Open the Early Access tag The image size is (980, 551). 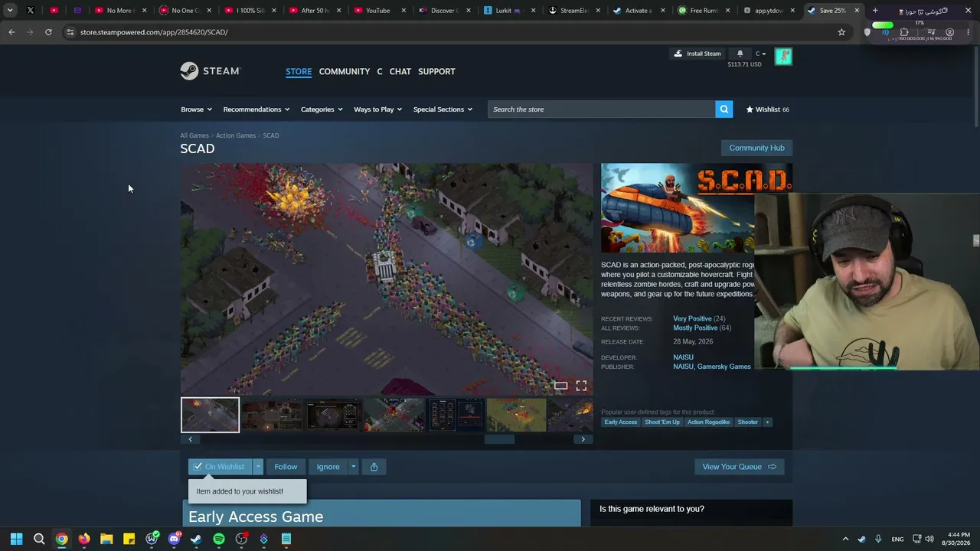(621, 422)
